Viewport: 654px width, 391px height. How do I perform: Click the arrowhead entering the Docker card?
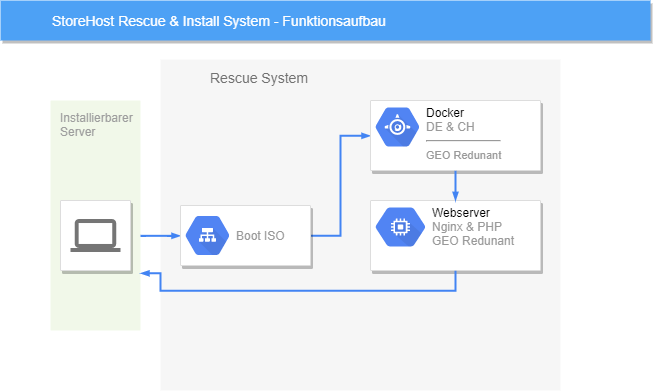[365, 136]
